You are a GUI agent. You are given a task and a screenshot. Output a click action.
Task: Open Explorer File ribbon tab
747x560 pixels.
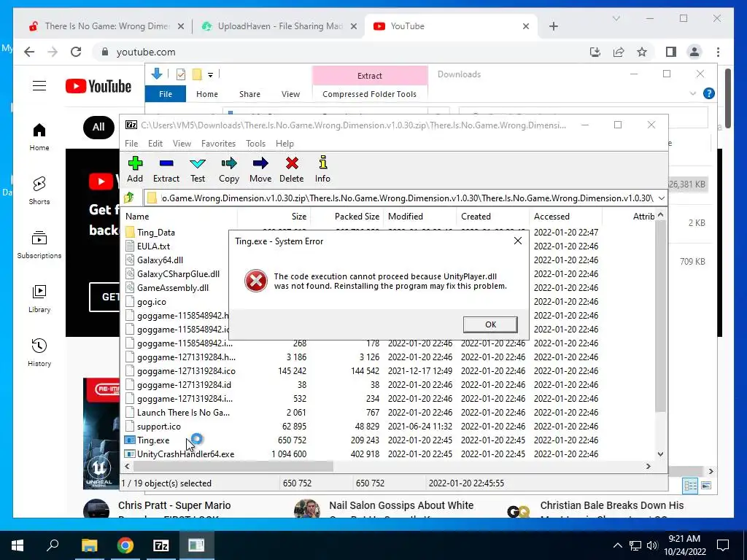coord(166,94)
